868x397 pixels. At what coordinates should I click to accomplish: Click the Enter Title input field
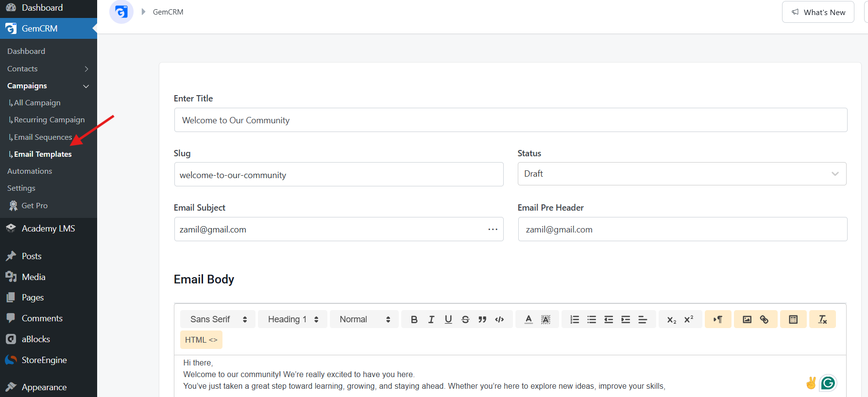511,120
